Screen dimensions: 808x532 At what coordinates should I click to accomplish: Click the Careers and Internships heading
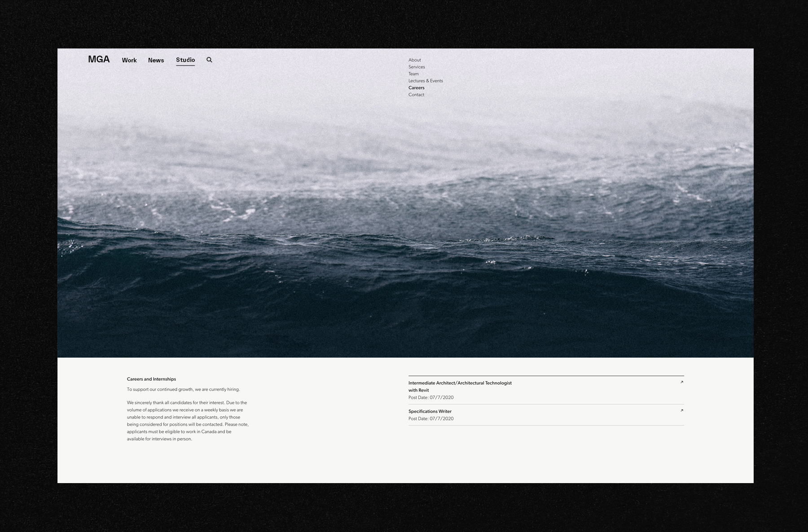tap(151, 379)
